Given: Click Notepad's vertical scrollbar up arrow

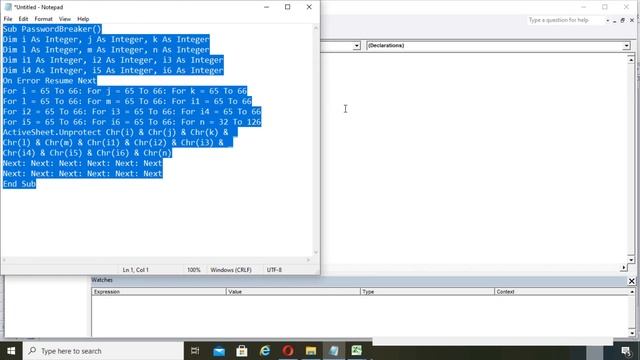Looking at the screenshot, I should tap(316, 28).
